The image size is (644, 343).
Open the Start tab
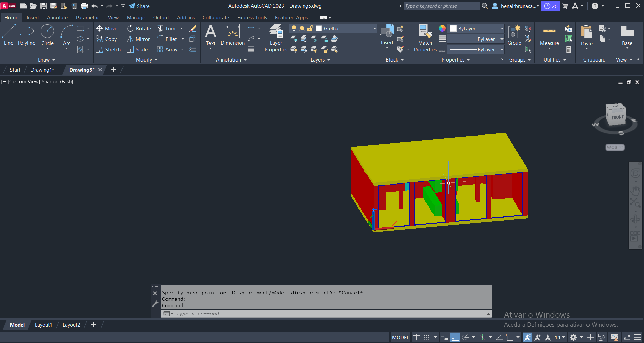(x=15, y=70)
